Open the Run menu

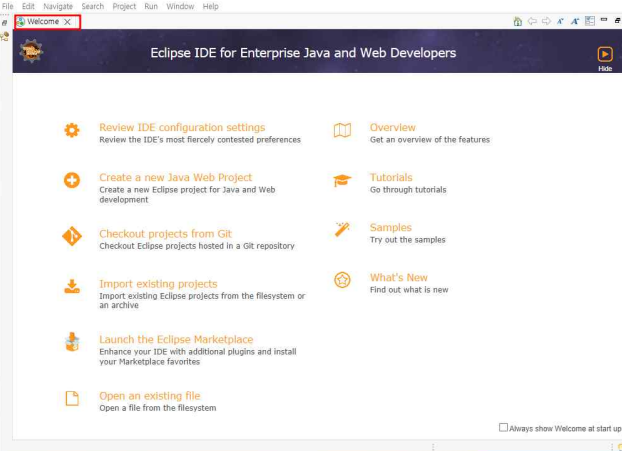tap(151, 6)
